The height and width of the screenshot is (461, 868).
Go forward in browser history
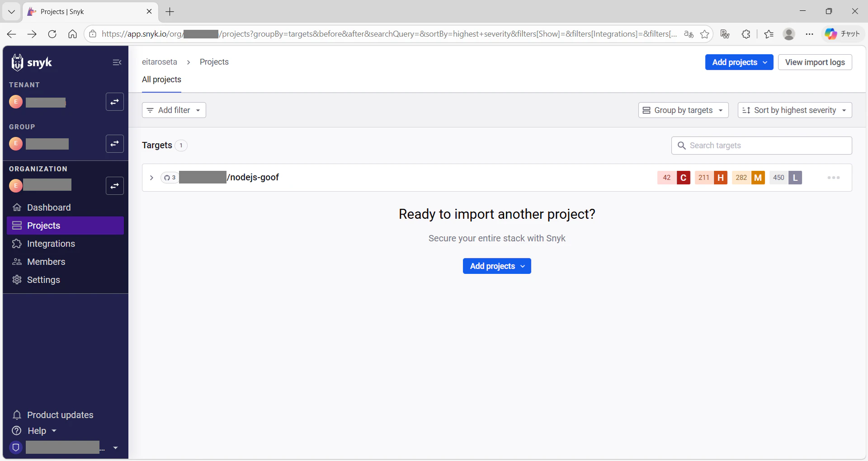(32, 34)
